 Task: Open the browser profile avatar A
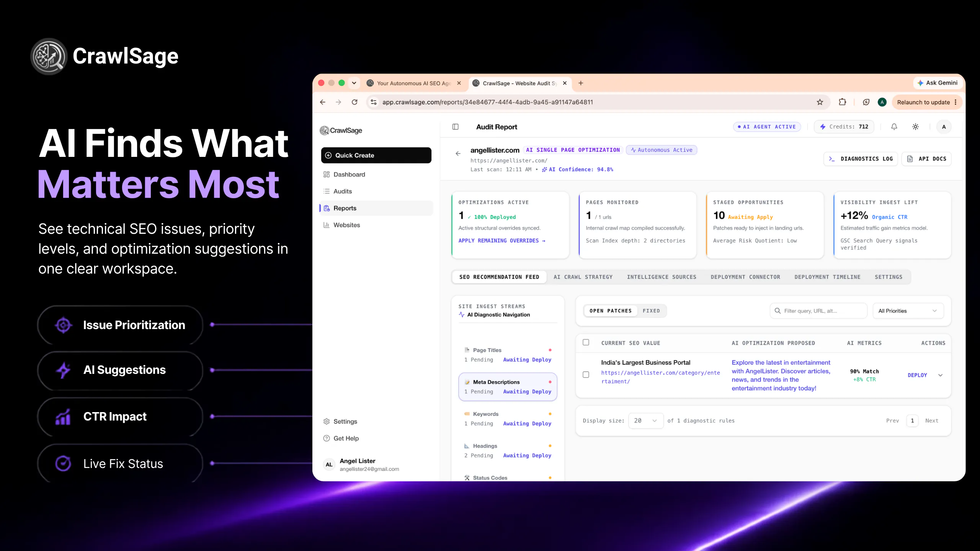click(x=882, y=102)
